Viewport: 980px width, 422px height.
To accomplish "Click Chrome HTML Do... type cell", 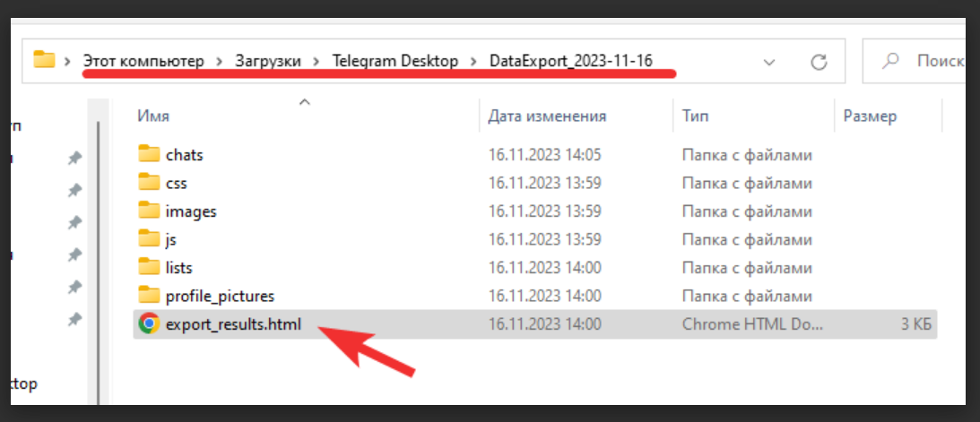I will (x=753, y=324).
